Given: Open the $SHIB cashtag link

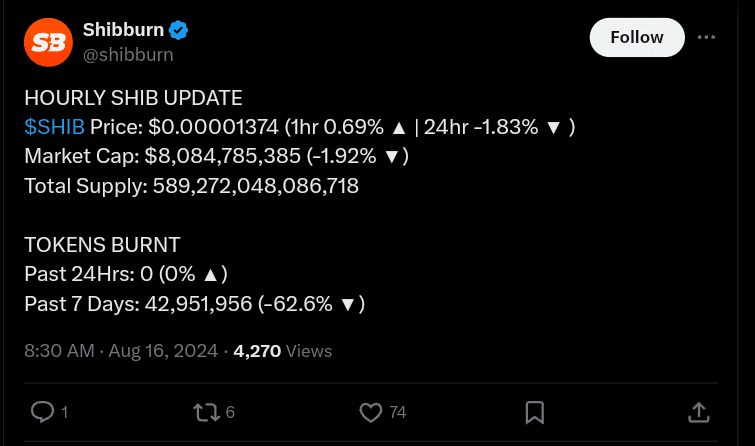Looking at the screenshot, I should pos(55,127).
